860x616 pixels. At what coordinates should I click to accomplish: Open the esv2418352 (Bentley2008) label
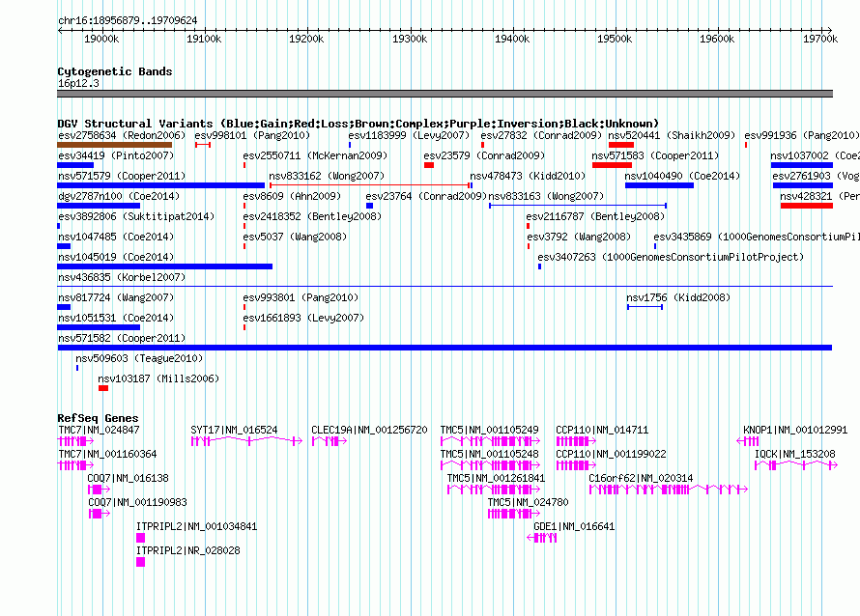(x=312, y=216)
